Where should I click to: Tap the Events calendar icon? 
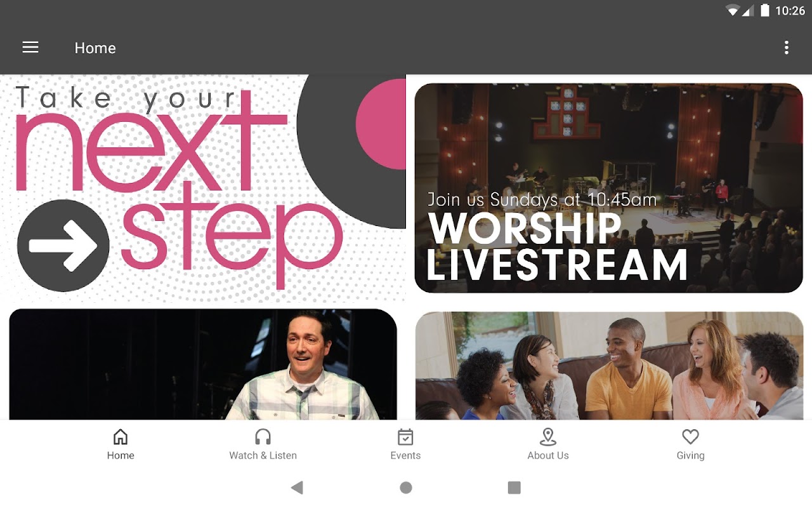pyautogui.click(x=405, y=437)
